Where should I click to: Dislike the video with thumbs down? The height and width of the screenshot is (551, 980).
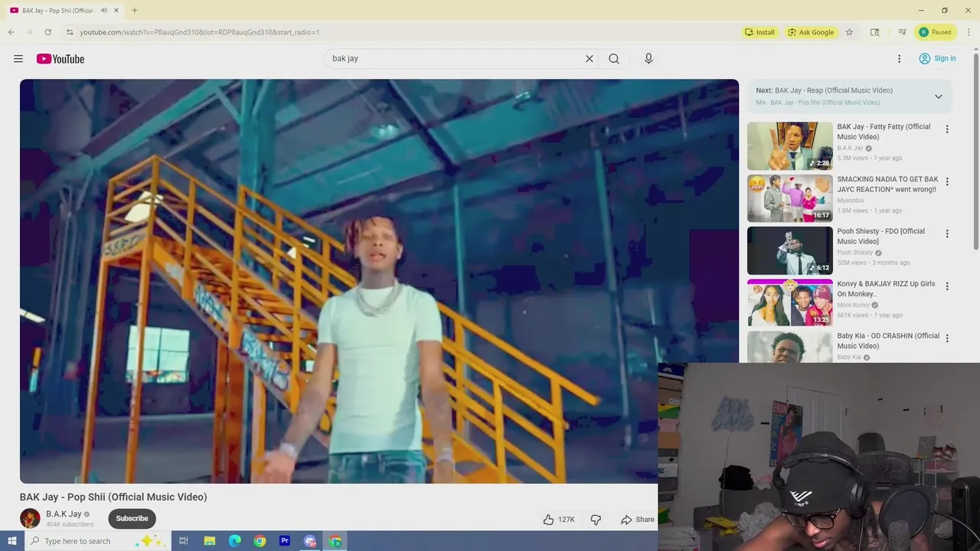(x=596, y=520)
